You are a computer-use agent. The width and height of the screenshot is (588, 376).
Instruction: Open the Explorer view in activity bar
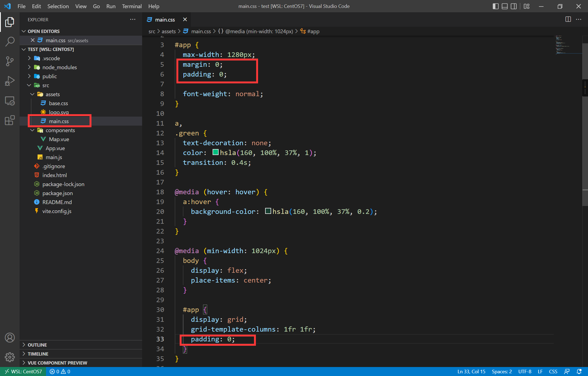pyautogui.click(x=10, y=22)
